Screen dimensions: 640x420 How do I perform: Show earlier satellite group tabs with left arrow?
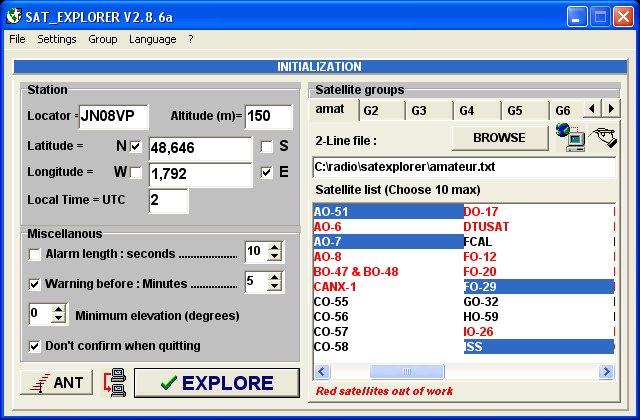(591, 109)
